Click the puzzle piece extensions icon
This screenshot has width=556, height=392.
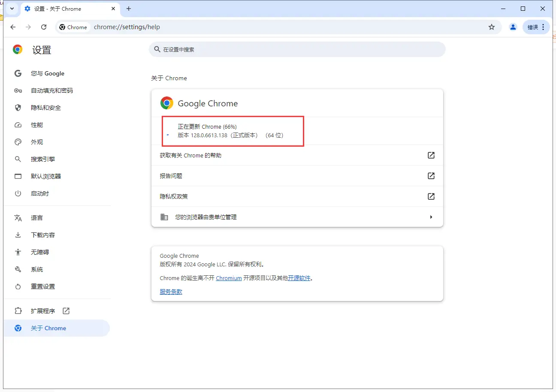tap(18, 311)
